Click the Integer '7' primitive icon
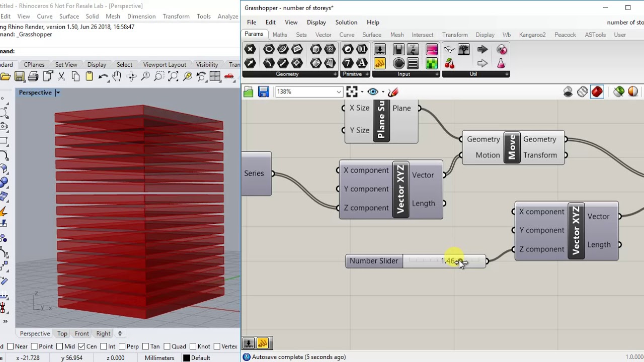This screenshot has width=644, height=362. pos(348,63)
